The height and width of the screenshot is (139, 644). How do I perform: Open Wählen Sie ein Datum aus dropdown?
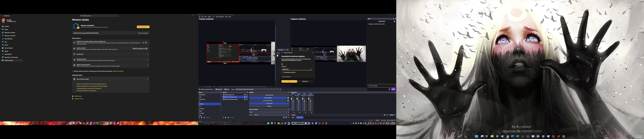tap(140, 49)
